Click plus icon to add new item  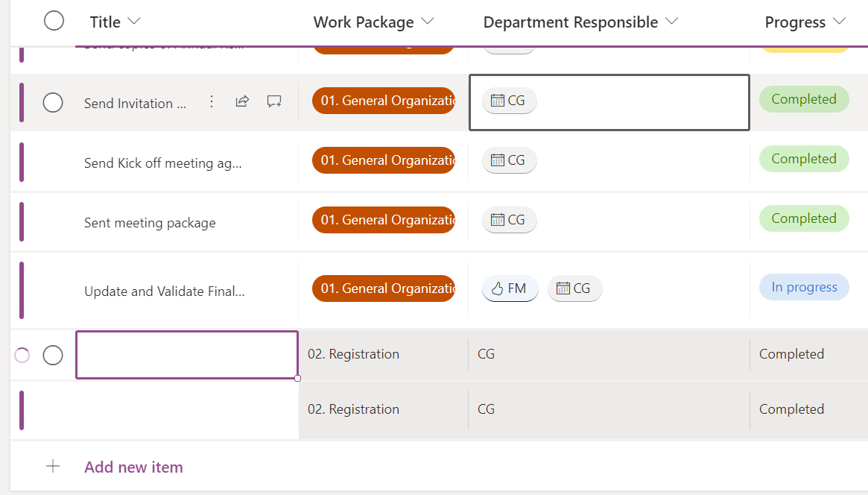coord(53,467)
